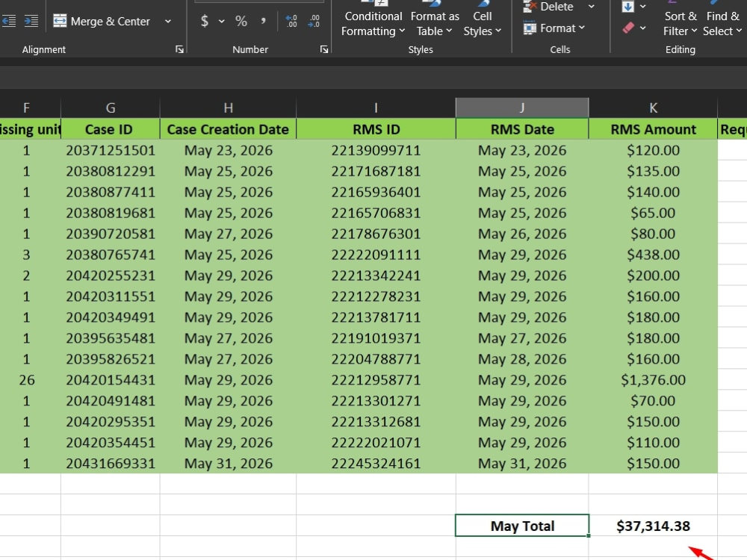Select Case Creation Date cell May 31, 2026

tap(228, 464)
